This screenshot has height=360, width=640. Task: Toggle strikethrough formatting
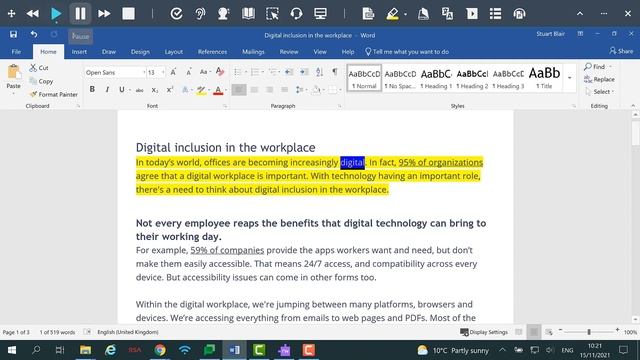[x=139, y=90]
